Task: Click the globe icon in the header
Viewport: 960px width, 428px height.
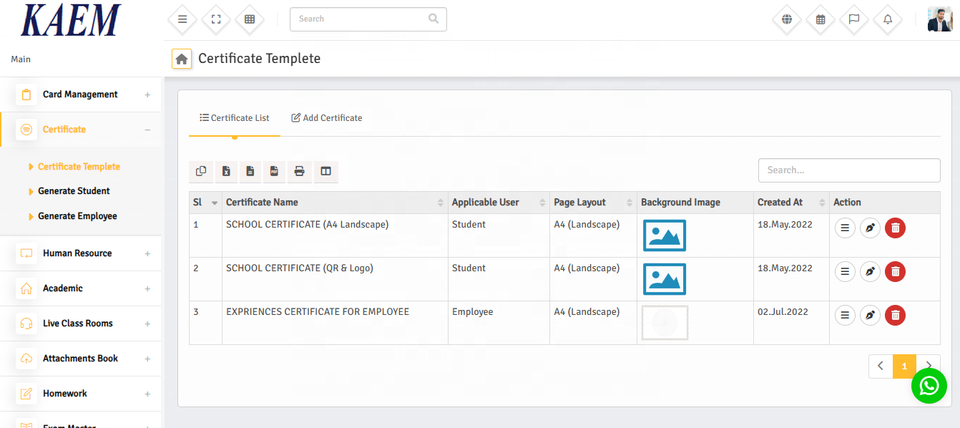Action: coord(788,19)
